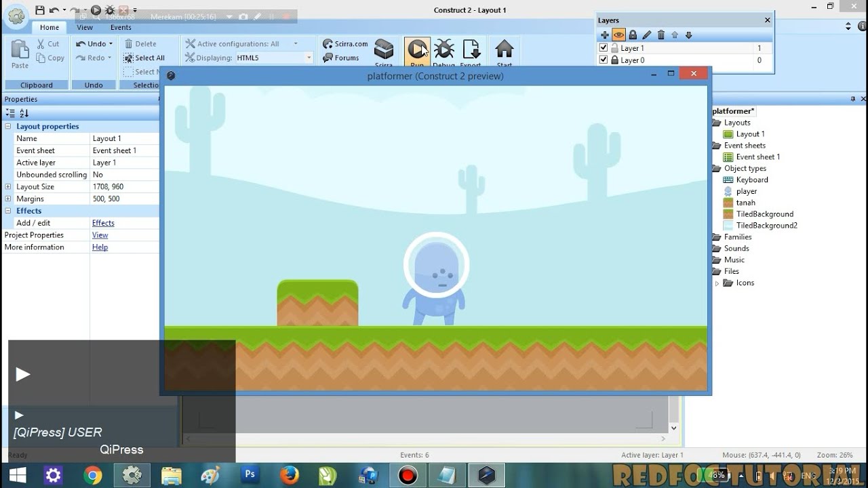This screenshot has width=868, height=488.
Task: Rename layer using the pencil icon
Action: coord(647,35)
